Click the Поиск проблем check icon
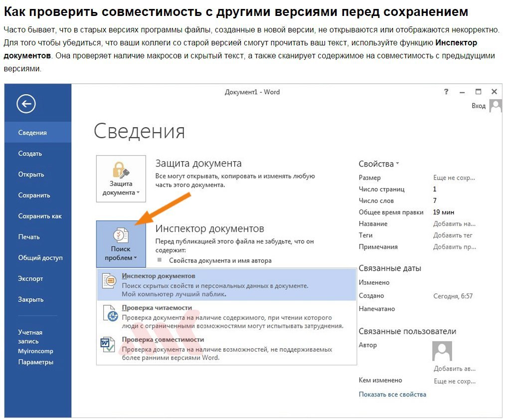Image resolution: width=507 pixels, height=420 pixels. tap(121, 235)
